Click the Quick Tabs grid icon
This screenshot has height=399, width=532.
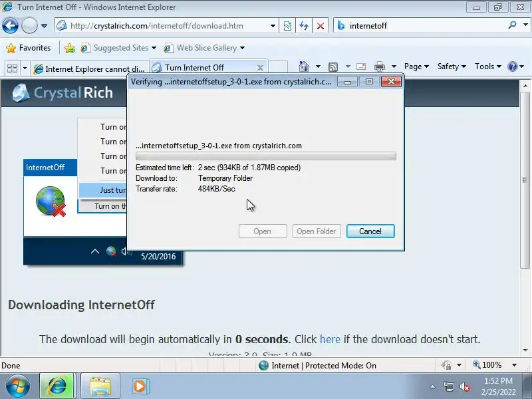click(12, 68)
